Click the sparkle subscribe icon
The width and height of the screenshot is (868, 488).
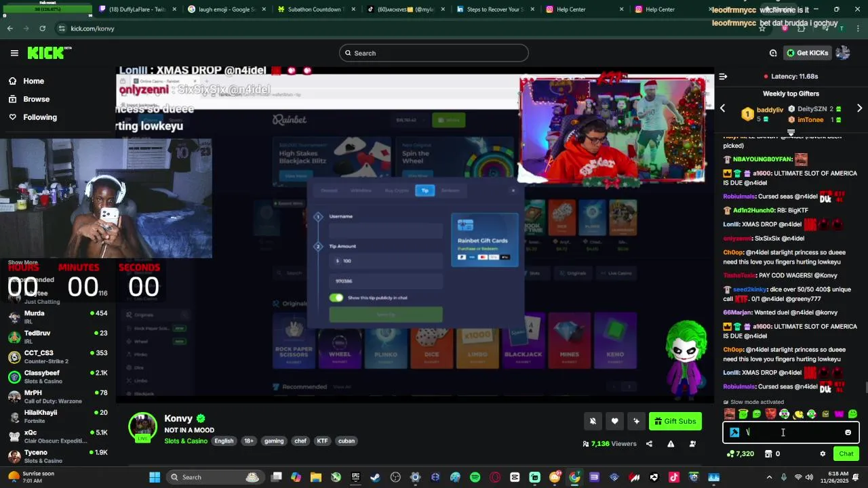[x=636, y=421]
